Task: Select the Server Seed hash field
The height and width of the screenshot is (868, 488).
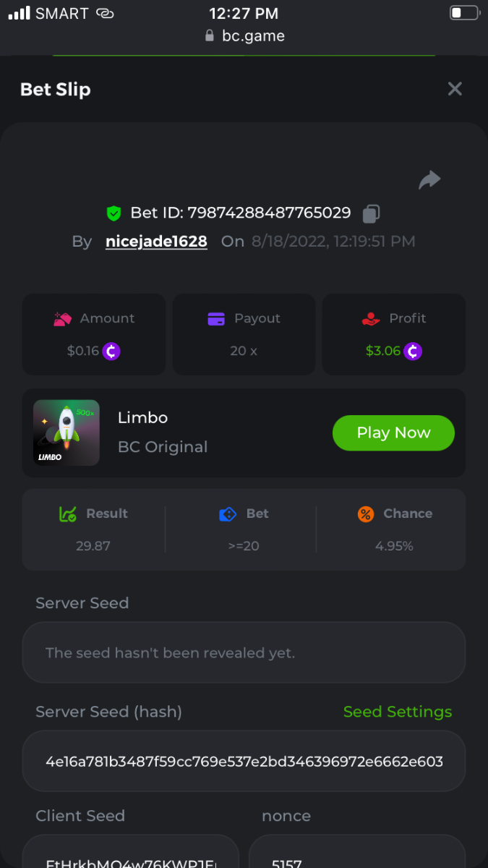Action: (244, 761)
